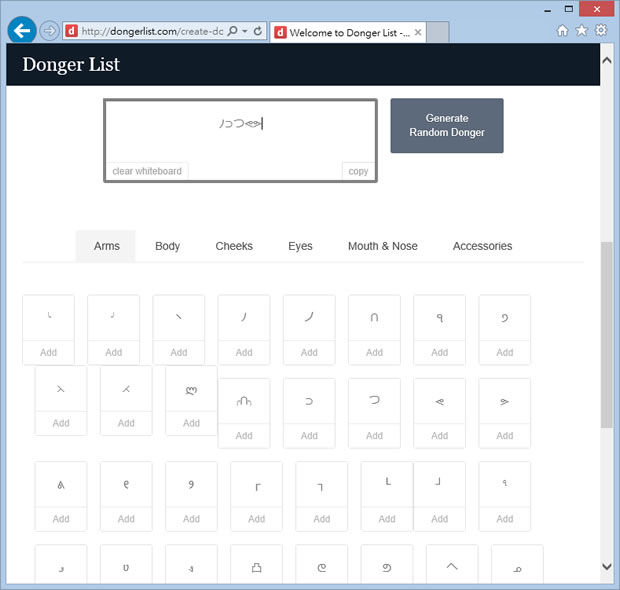
Task: Open the address bar history dropdown arrow
Action: [245, 31]
